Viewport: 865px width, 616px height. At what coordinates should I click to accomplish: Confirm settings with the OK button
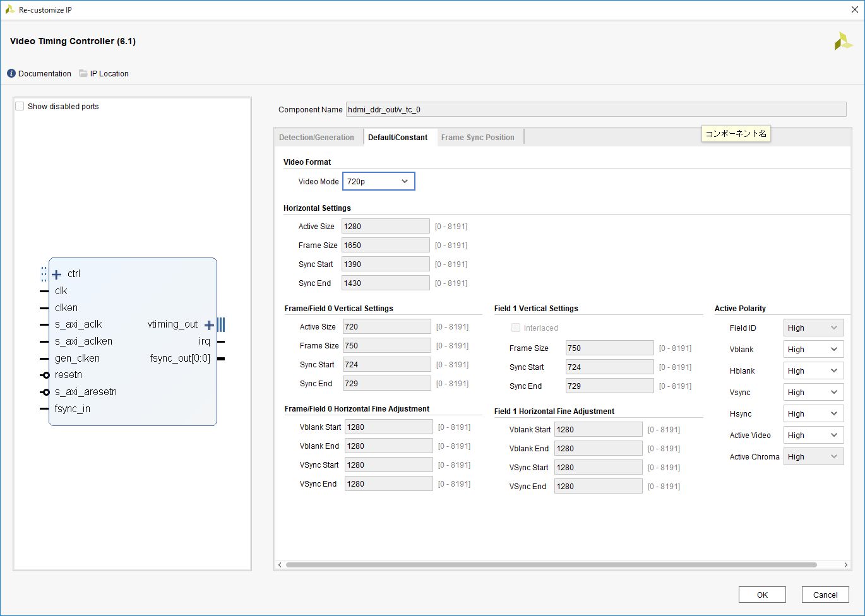(x=762, y=595)
